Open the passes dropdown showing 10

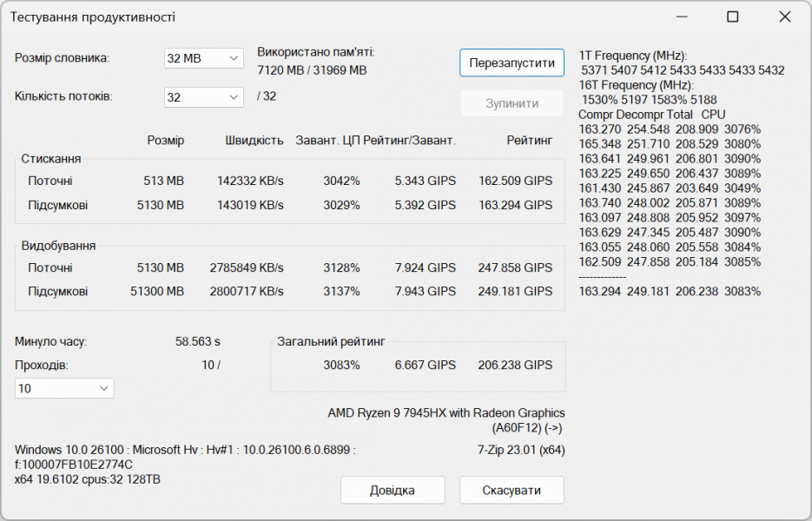[64, 388]
